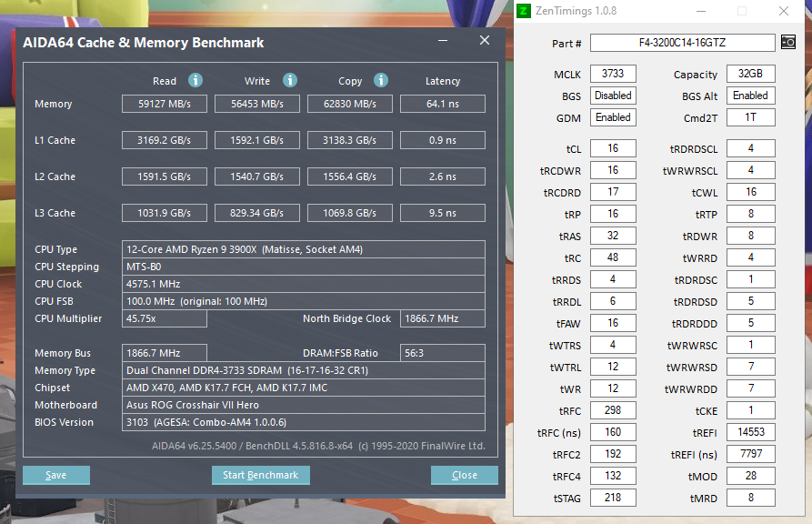Click the L3 Cache Copy value 1069.8 GB/s

coord(349,213)
